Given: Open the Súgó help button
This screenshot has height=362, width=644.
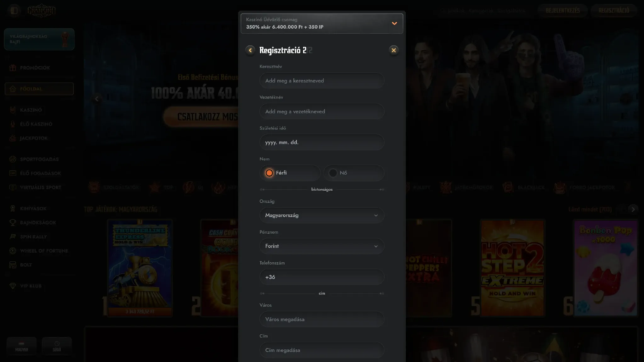Looking at the screenshot, I should click(57, 346).
